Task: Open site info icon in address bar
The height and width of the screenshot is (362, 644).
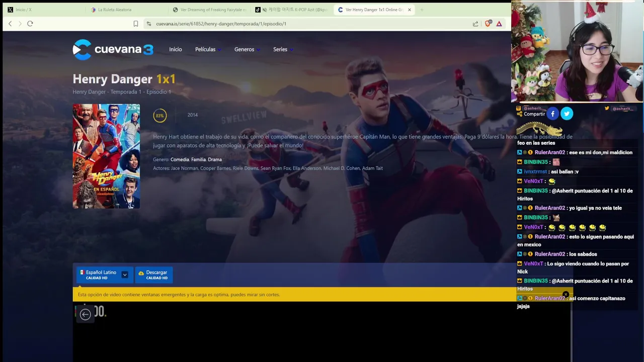Action: [x=148, y=24]
